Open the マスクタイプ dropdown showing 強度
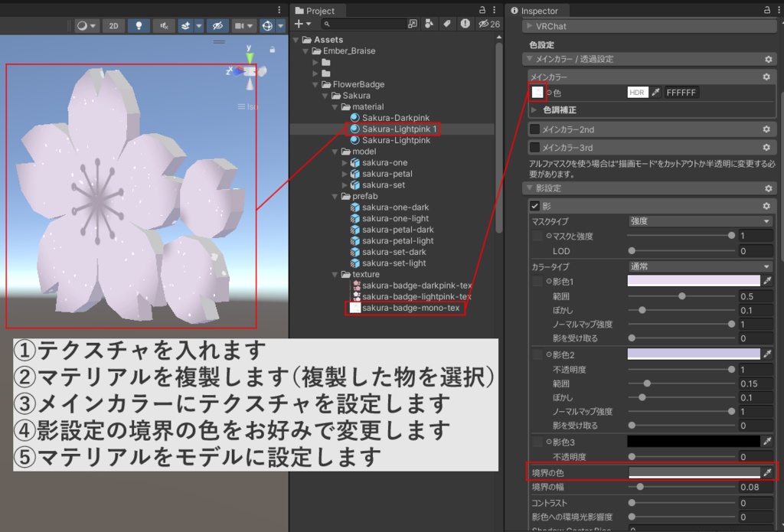 pos(699,221)
